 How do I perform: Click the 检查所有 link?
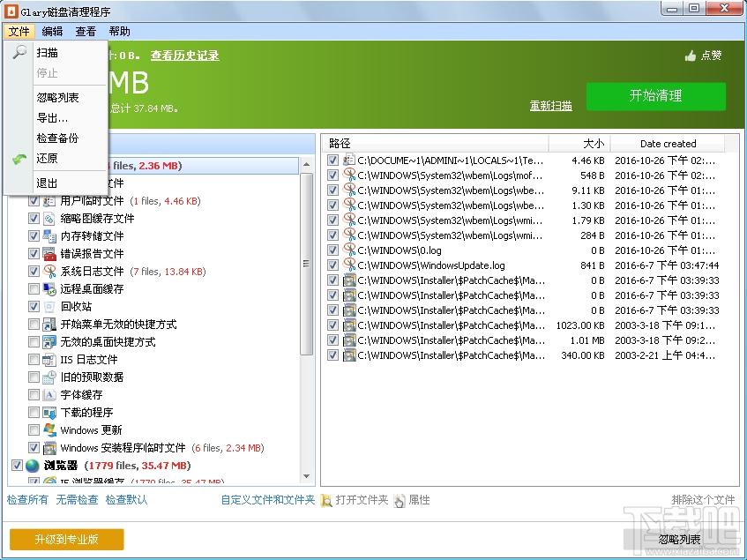point(27,500)
